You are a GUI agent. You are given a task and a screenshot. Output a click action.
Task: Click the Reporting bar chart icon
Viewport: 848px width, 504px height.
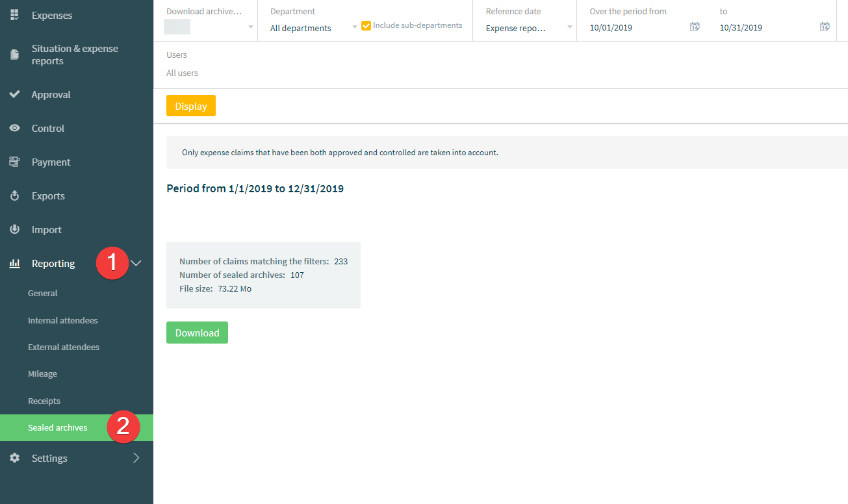[x=14, y=263]
